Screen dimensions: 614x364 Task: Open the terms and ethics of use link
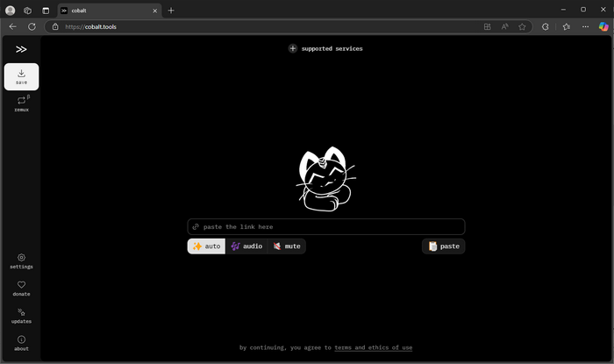pyautogui.click(x=373, y=347)
